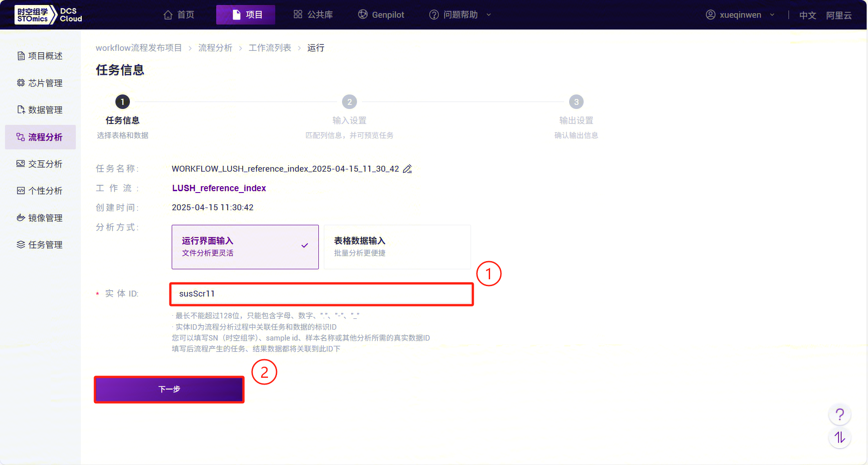Open 个性分析 in sidebar
This screenshot has height=465, width=868.
point(40,191)
